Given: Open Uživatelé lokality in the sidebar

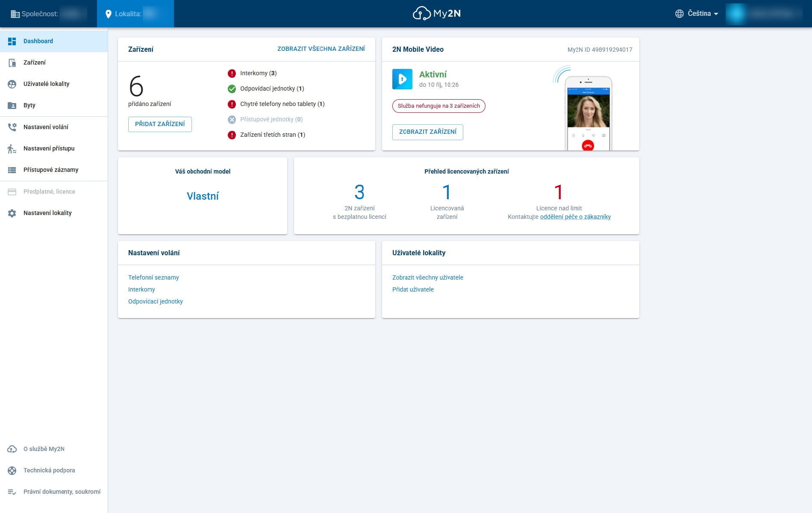Looking at the screenshot, I should (x=54, y=84).
